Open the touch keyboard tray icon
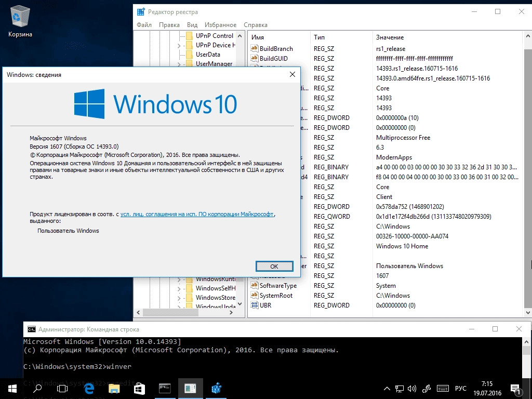This screenshot has width=532, height=399. (443, 389)
